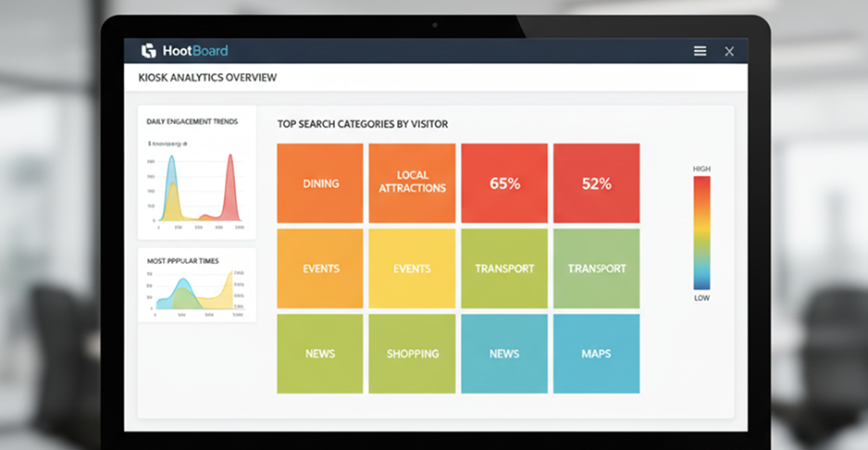
Task: Select the yellow Events tile
Action: 412,269
